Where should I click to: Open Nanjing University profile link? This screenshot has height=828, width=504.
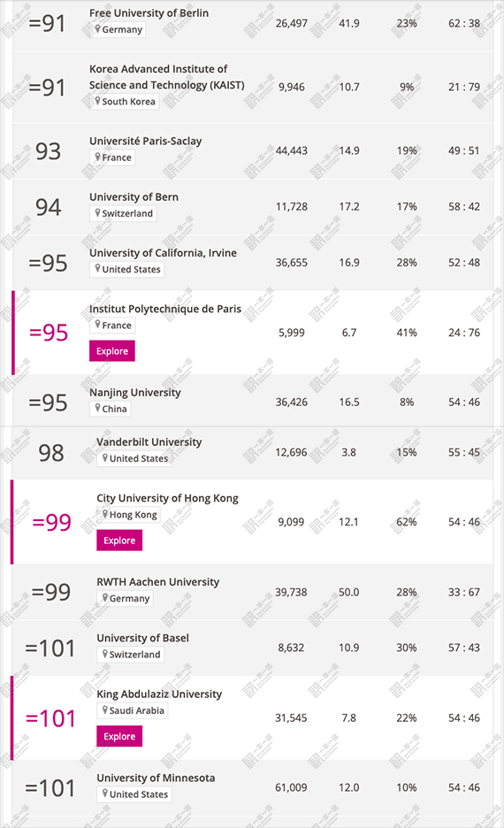135,393
